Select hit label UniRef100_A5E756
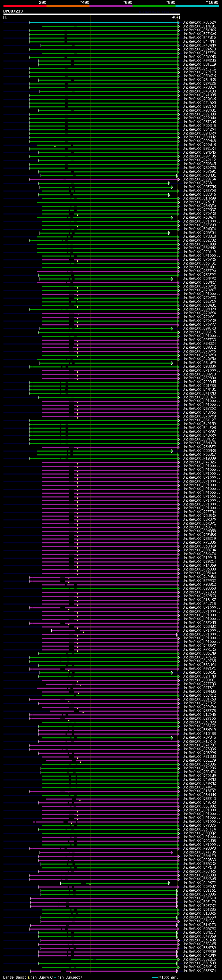The height and width of the screenshot is (980, 222). [x=199, y=187]
